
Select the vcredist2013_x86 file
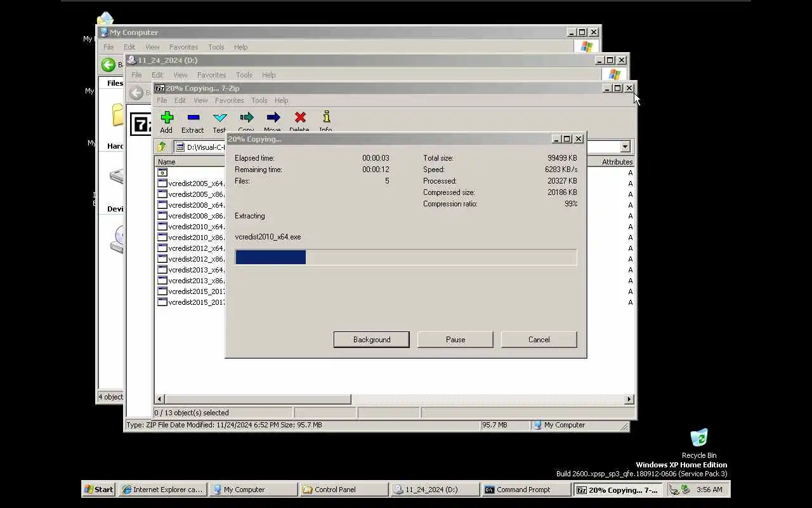click(x=191, y=281)
